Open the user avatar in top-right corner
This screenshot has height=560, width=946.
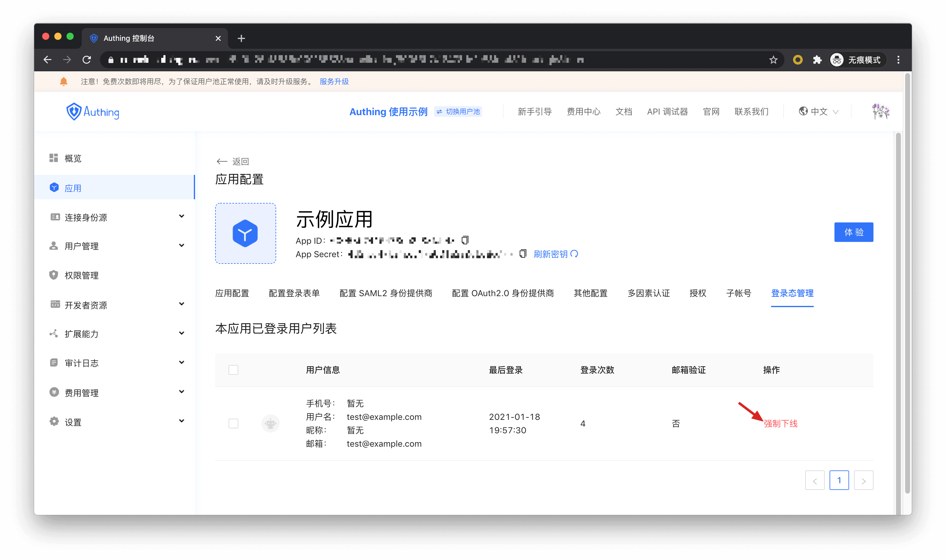tap(880, 111)
